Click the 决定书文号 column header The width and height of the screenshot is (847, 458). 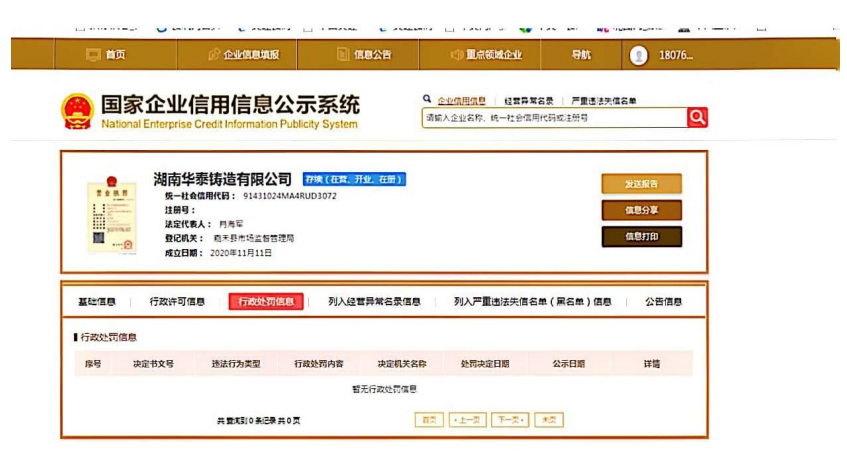153,364
